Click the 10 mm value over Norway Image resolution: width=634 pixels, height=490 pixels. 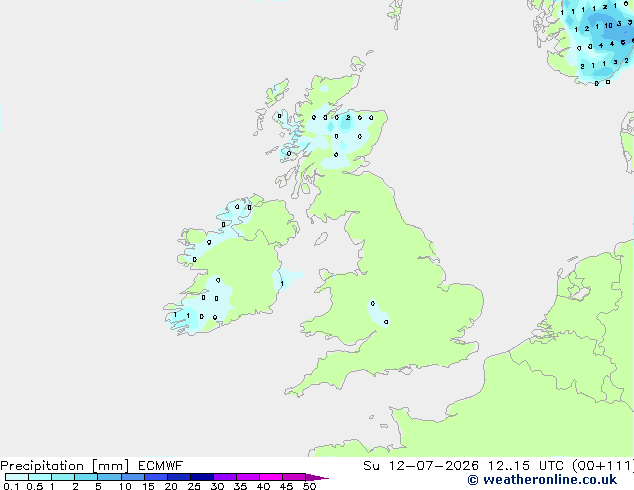[609, 25]
